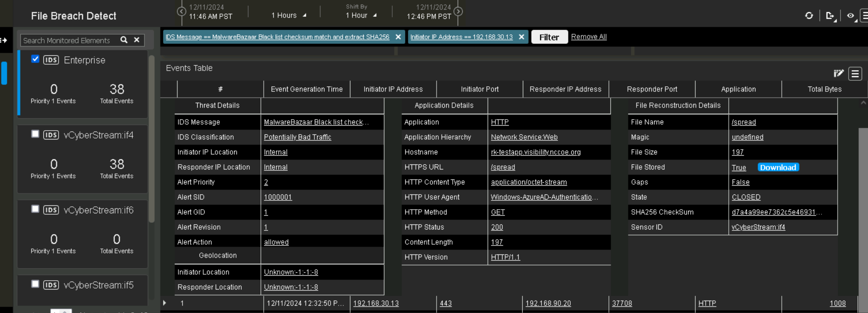Download the stored file
The height and width of the screenshot is (313, 868).
pyautogui.click(x=778, y=168)
